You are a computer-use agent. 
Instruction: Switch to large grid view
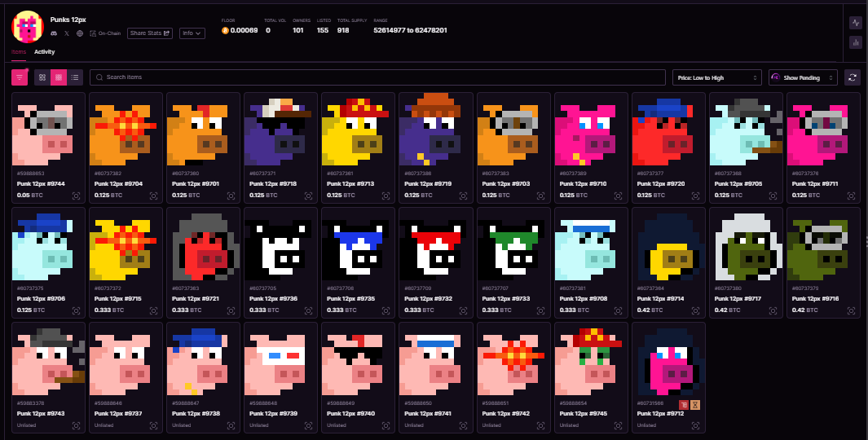[42, 77]
